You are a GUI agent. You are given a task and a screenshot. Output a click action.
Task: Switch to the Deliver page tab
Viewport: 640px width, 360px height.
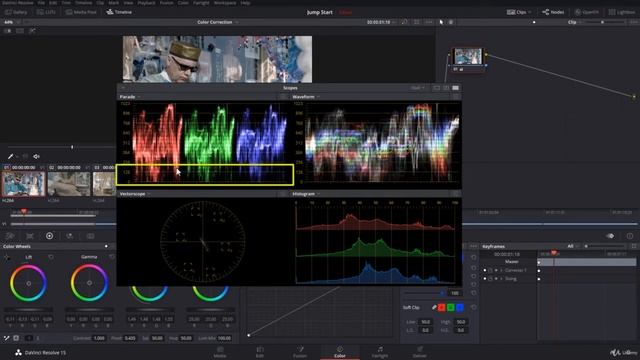point(420,352)
